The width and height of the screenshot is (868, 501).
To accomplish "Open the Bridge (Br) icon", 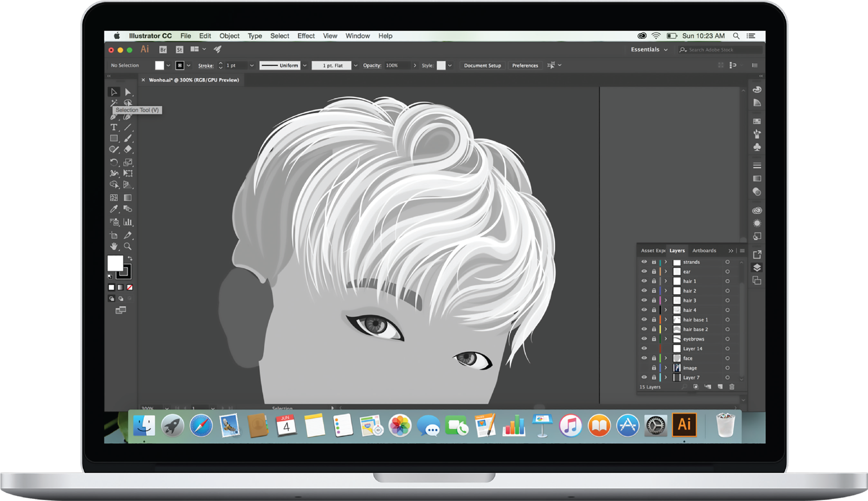I will pos(163,50).
